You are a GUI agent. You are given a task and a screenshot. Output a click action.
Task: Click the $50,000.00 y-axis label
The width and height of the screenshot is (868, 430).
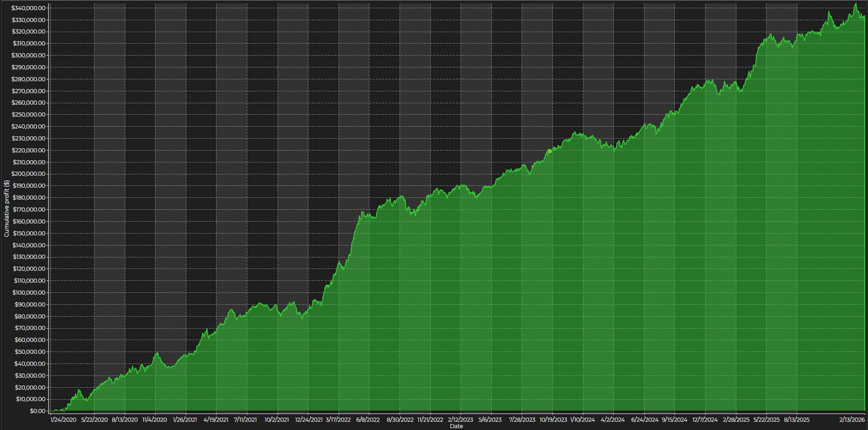(30, 352)
